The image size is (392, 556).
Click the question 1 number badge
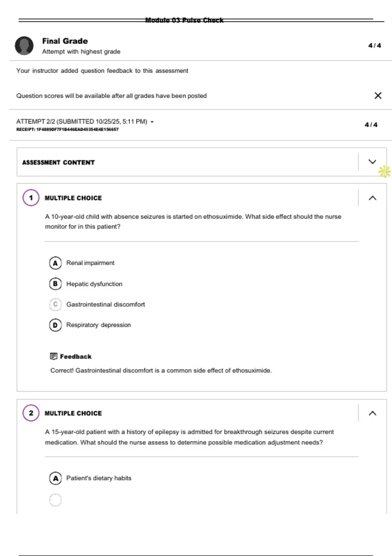[31, 198]
